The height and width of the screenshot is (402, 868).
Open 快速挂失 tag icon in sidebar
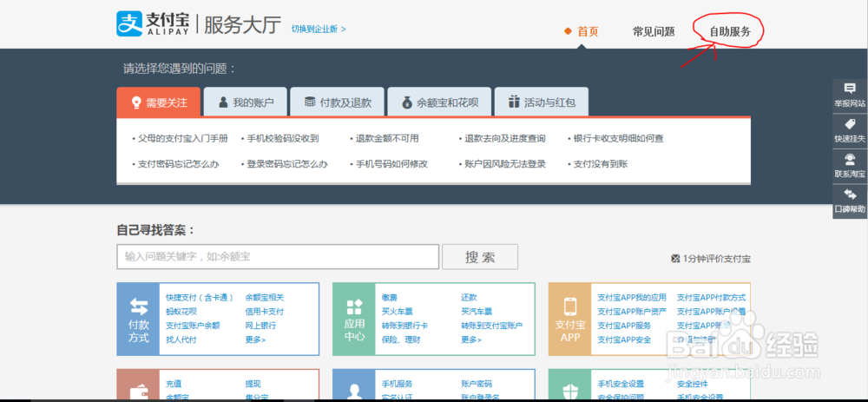click(x=850, y=123)
